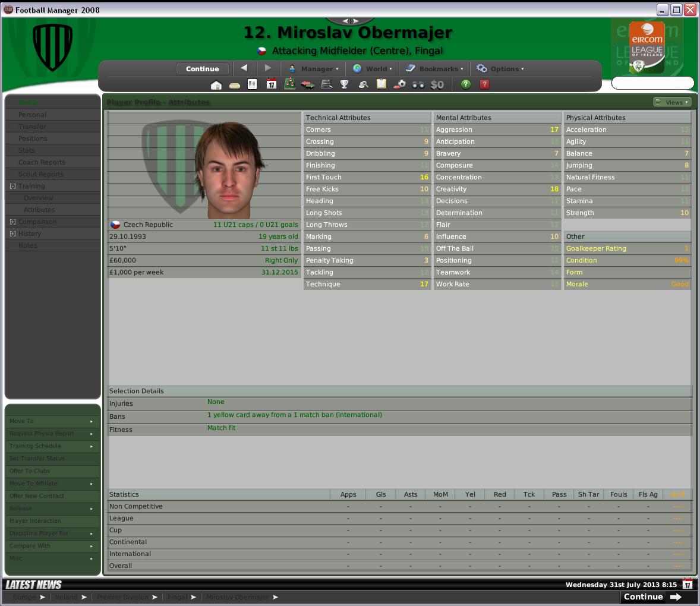Screen dimensions: 700x606
Task: Click the Premier Division breadcrumb
Action: click(x=122, y=597)
